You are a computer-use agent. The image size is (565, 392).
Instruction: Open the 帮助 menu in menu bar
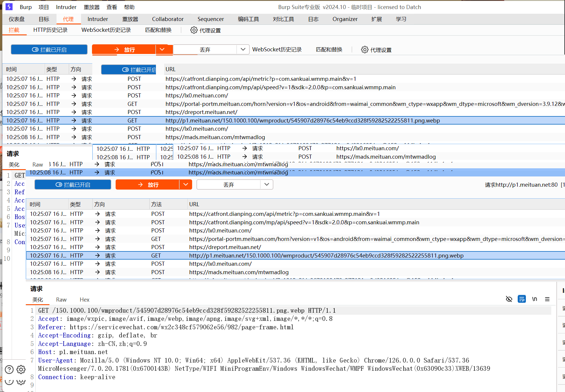click(x=129, y=7)
